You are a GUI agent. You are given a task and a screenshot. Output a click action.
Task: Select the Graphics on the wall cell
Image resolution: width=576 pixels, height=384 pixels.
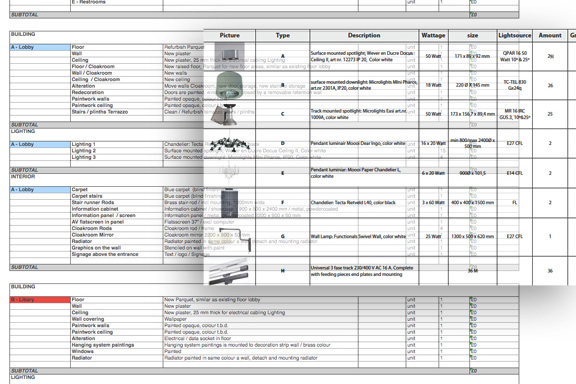pos(117,248)
